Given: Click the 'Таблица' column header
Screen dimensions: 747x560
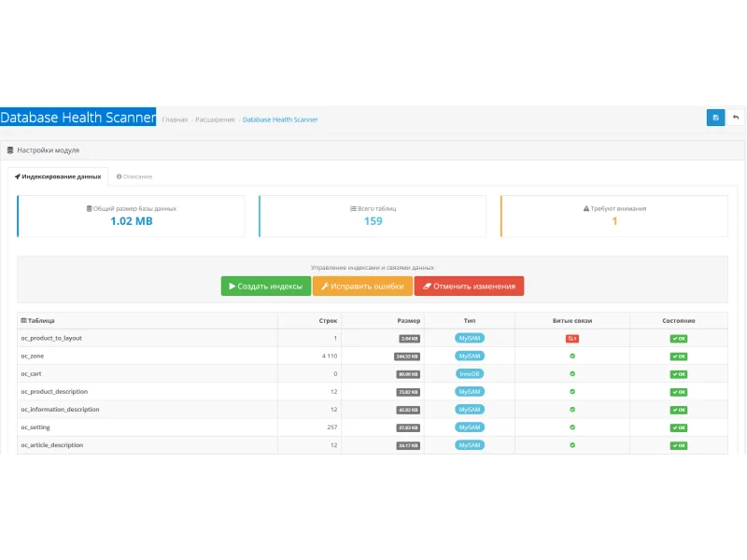Looking at the screenshot, I should tap(38, 320).
